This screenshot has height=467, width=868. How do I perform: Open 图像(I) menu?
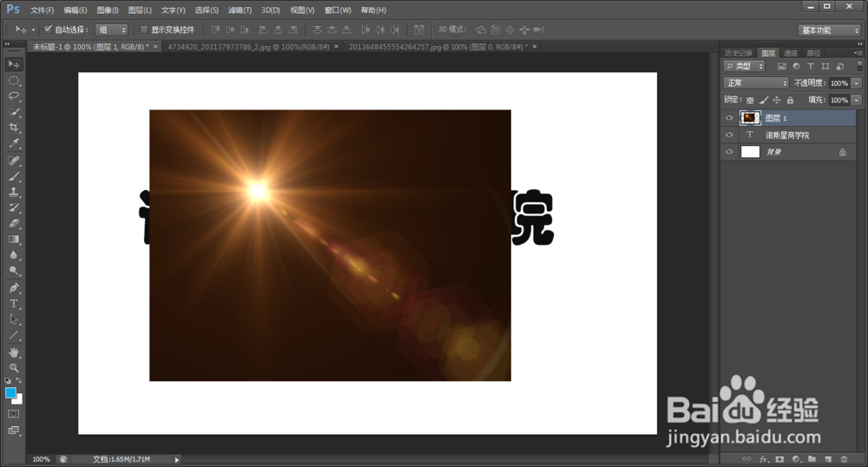point(108,10)
